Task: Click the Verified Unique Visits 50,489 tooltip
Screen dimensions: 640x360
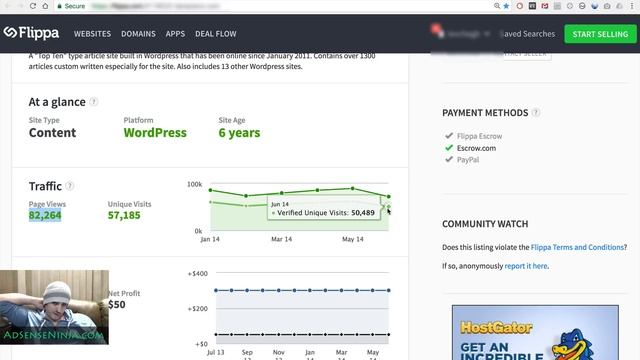Action: [324, 209]
